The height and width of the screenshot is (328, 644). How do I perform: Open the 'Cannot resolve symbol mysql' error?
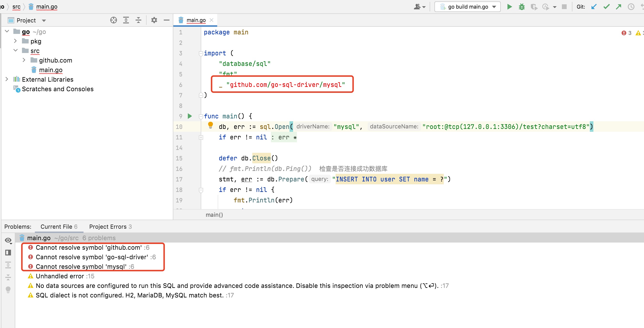(x=81, y=266)
